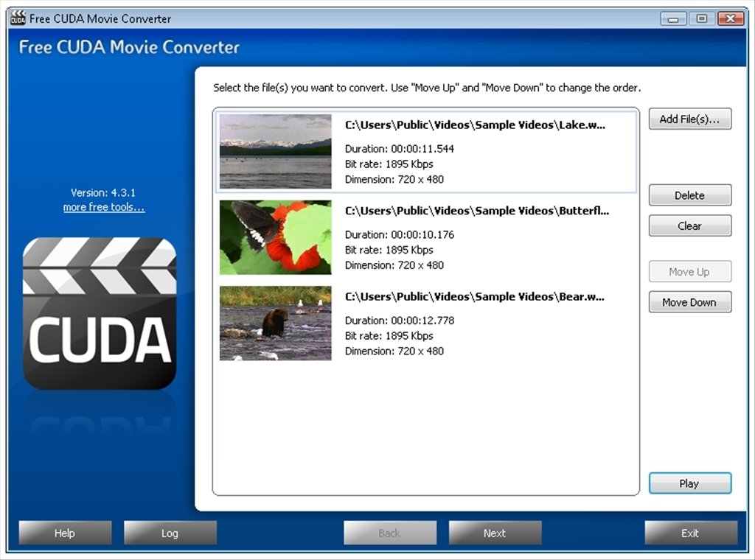Close the Free CUDA Movie Converter window
This screenshot has width=755, height=560.
[731, 18]
